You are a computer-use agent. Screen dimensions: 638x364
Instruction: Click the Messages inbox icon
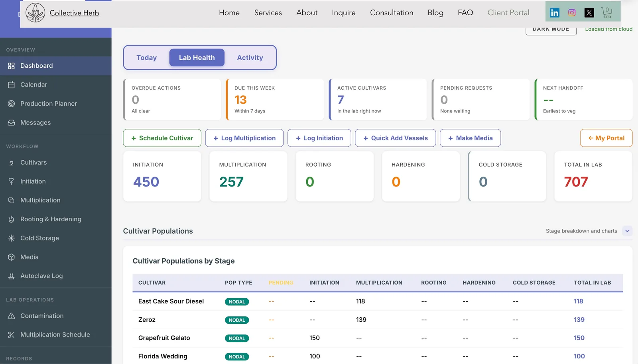pos(11,122)
